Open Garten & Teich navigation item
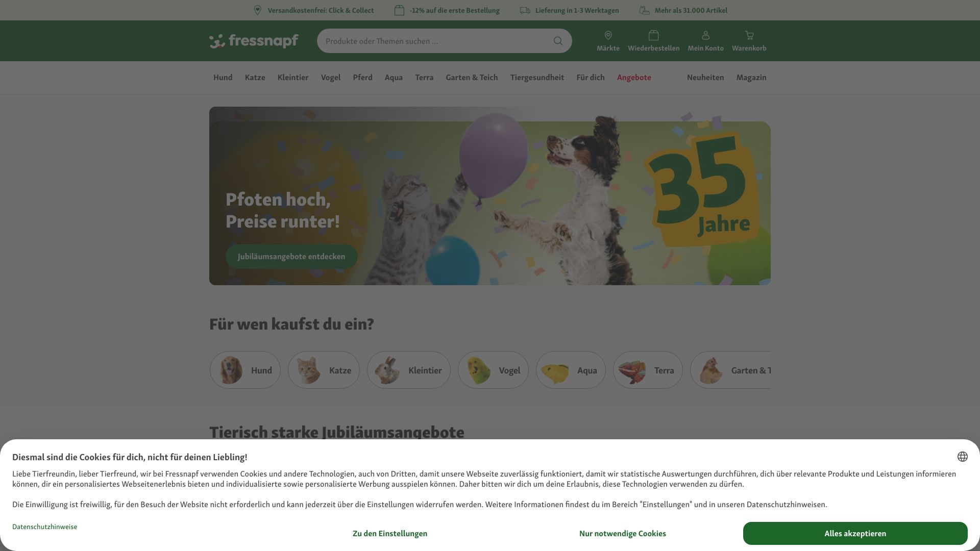 coord(472,78)
